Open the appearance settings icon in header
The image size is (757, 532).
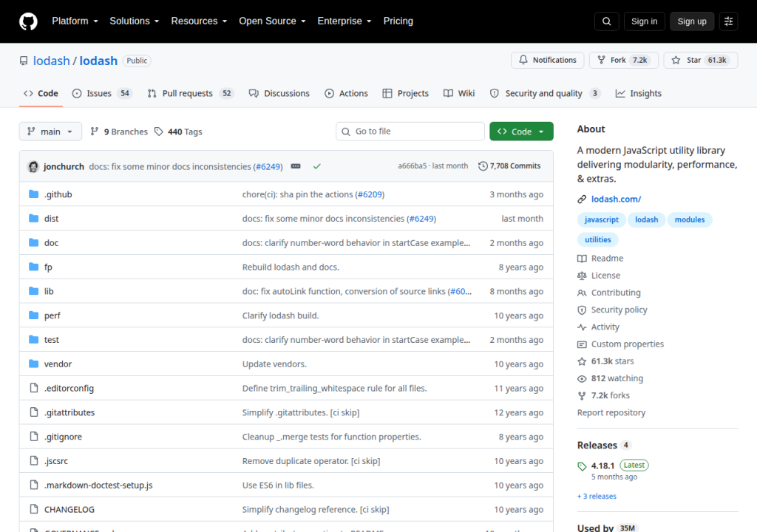728,21
